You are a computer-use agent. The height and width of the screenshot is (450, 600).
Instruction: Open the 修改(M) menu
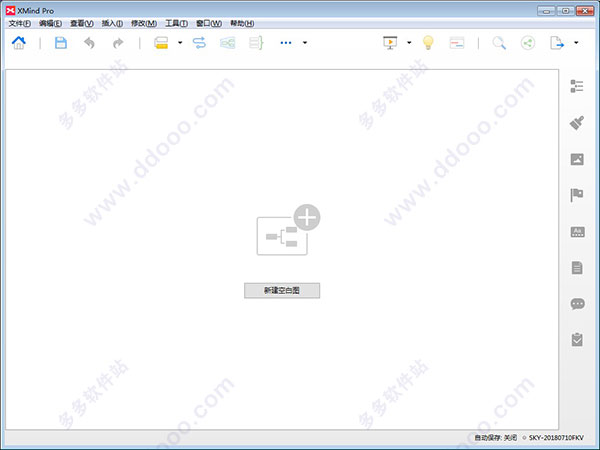coord(144,23)
